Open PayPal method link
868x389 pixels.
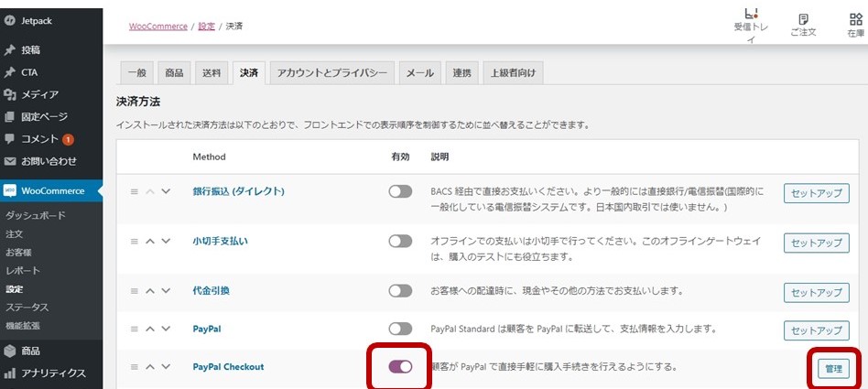point(207,329)
